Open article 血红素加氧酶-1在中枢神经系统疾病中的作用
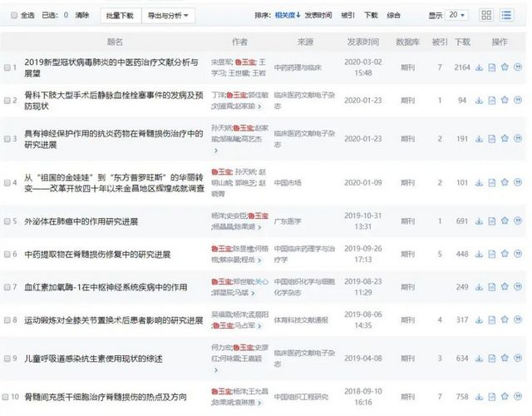Viewport: 532px width, 416px height. (x=106, y=288)
